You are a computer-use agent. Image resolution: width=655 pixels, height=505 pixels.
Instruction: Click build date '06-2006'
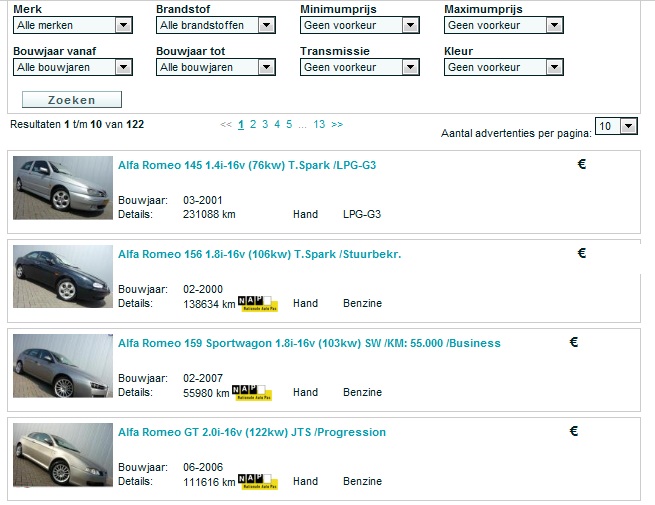coord(203,467)
